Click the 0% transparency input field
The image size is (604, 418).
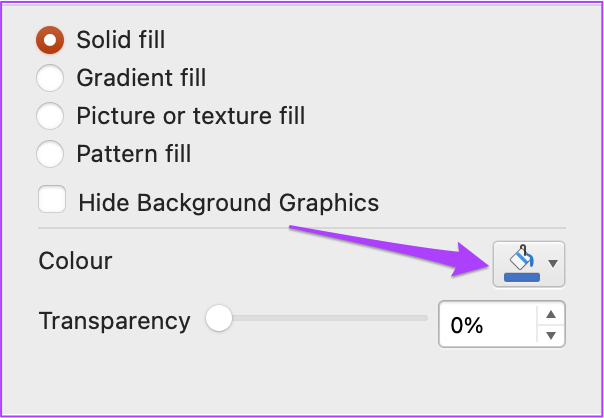[487, 324]
